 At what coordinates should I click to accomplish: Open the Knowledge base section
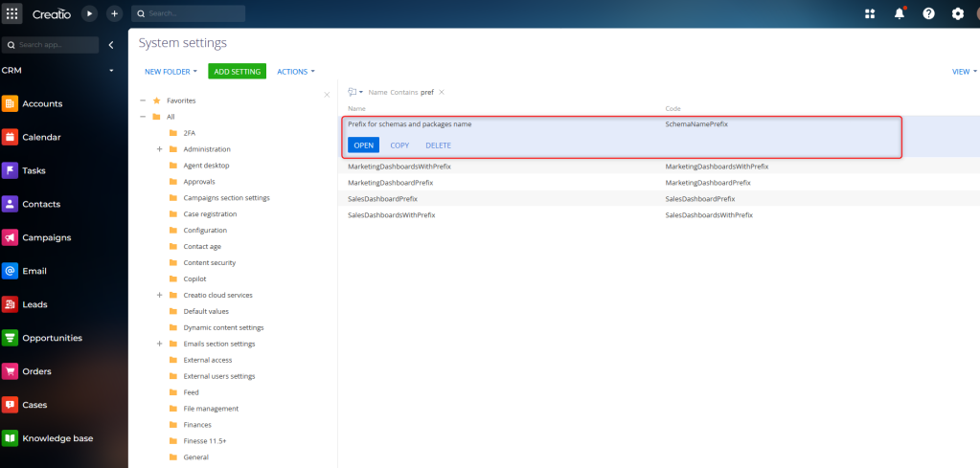[57, 438]
